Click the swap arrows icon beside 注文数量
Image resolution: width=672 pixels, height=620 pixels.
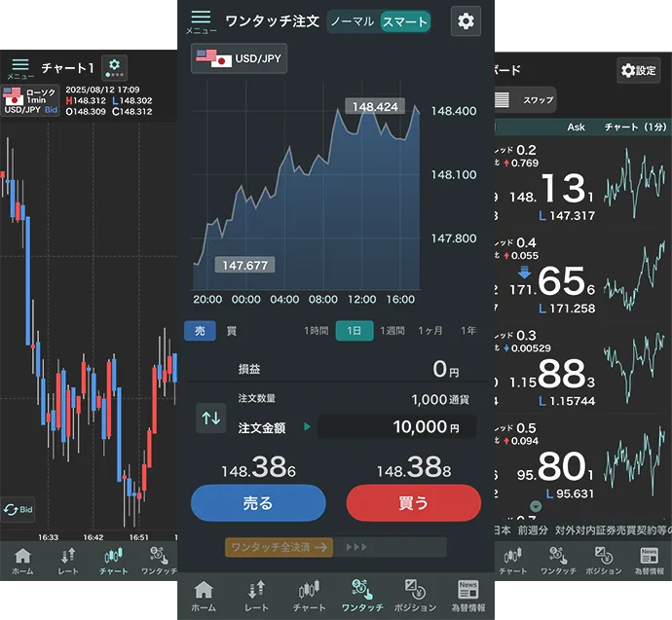pyautogui.click(x=210, y=419)
